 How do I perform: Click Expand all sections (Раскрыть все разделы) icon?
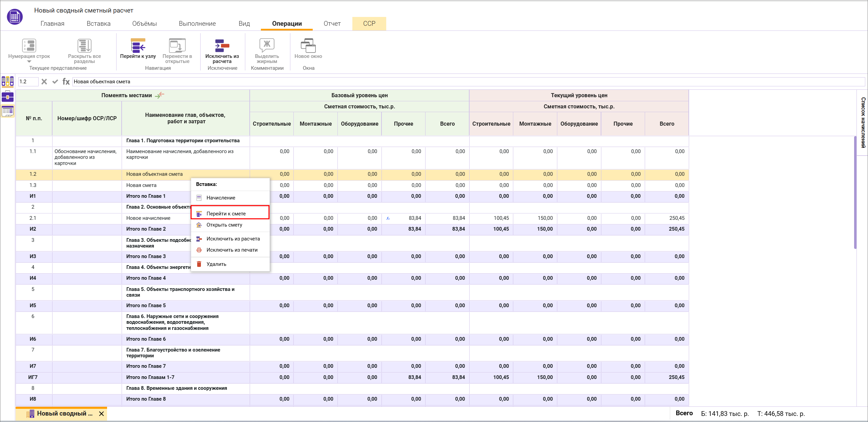[84, 46]
